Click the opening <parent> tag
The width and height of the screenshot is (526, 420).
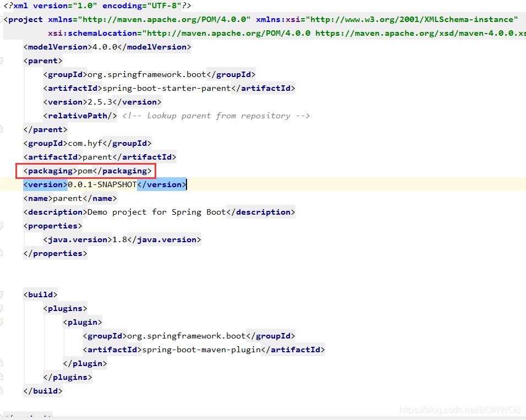pyautogui.click(x=43, y=61)
